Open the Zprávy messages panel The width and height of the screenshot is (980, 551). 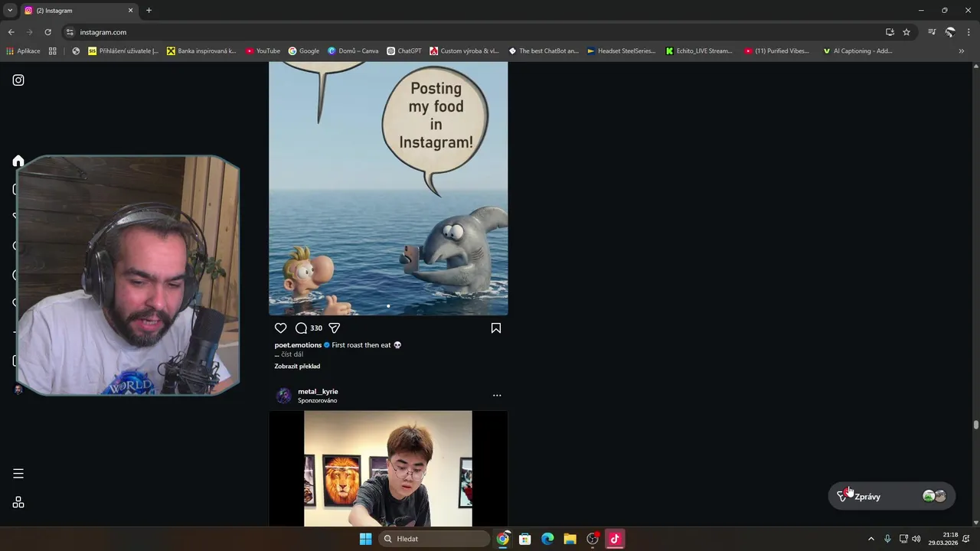[892, 497]
